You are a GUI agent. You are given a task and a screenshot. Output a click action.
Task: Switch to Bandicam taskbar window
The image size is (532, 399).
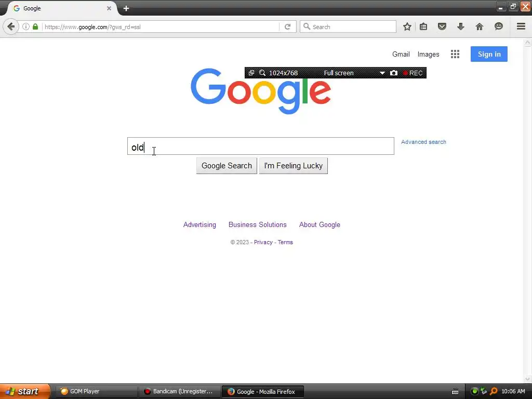coord(180,391)
